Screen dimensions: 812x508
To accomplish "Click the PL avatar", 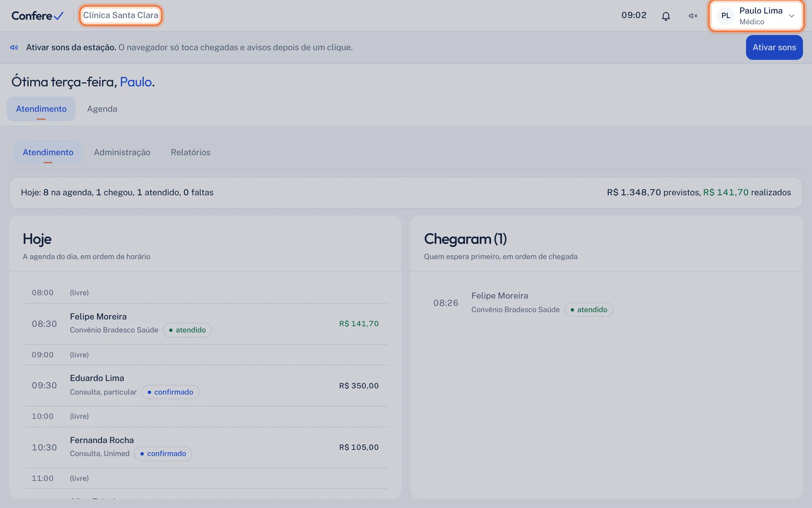I will [726, 16].
